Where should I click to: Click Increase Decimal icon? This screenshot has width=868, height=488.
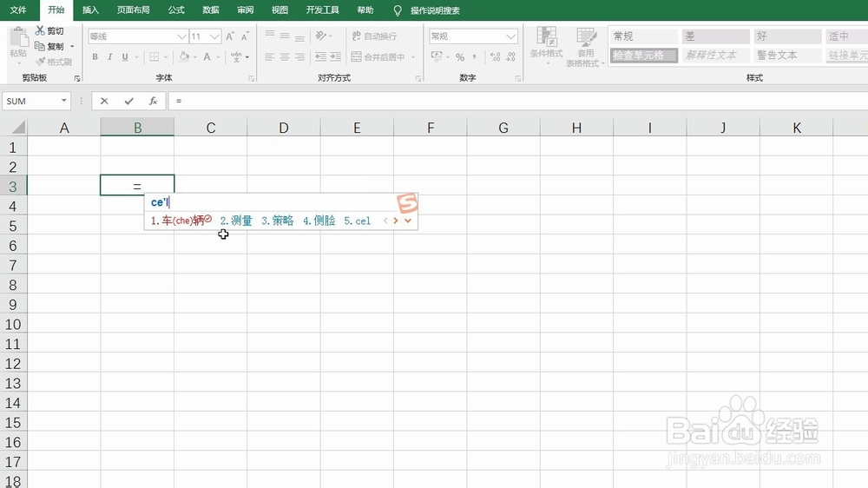pyautogui.click(x=496, y=56)
